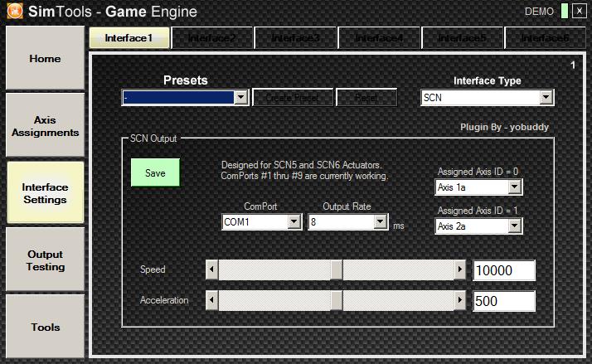Click the Acceleration slider thumb
The width and height of the screenshot is (592, 364).
click(x=337, y=300)
